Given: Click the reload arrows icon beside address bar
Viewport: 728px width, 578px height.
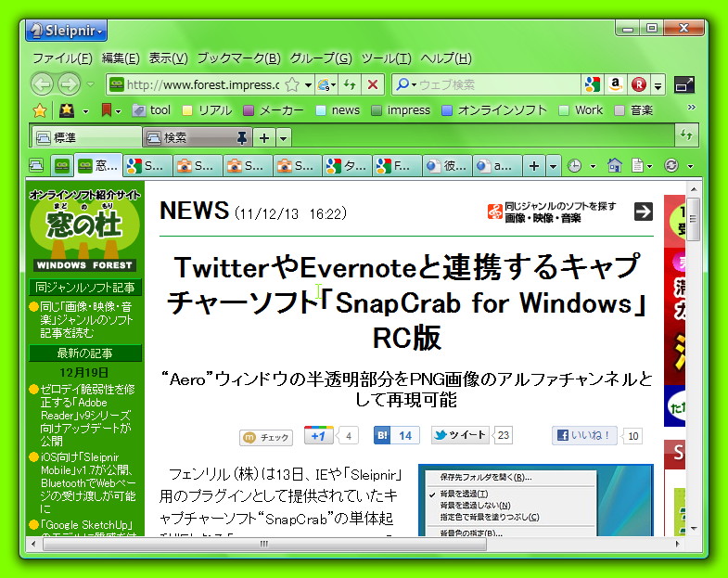Looking at the screenshot, I should click(350, 84).
